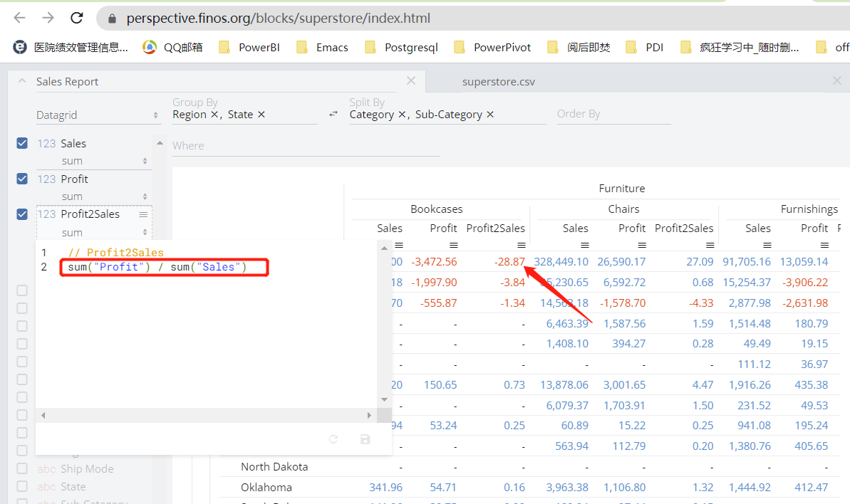
Task: Open Furnishings Profit column menu
Action: (x=824, y=245)
